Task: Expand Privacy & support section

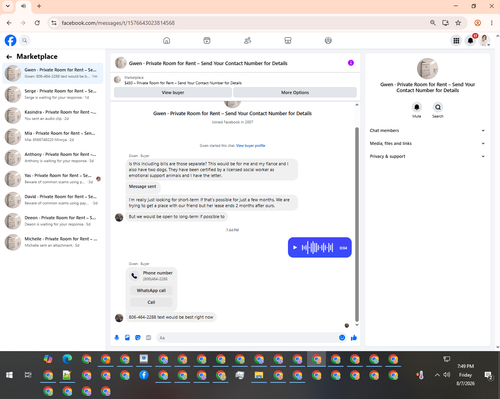Action: [x=427, y=156]
